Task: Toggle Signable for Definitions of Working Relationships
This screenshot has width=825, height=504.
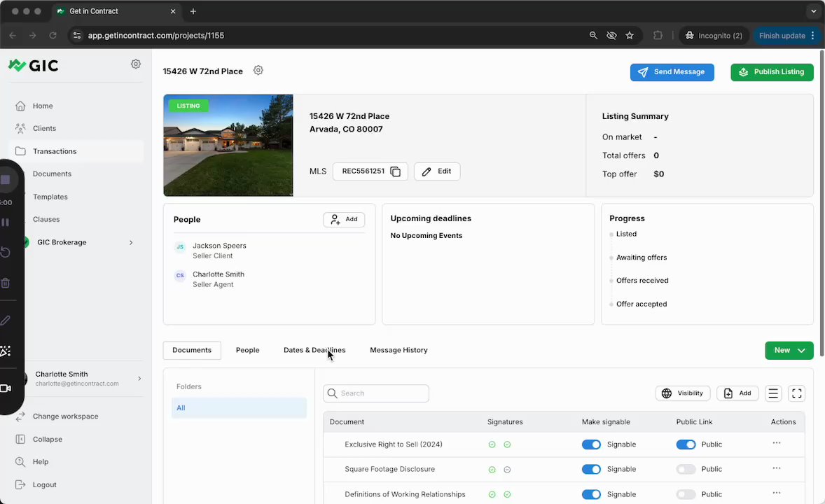Action: 591,494
